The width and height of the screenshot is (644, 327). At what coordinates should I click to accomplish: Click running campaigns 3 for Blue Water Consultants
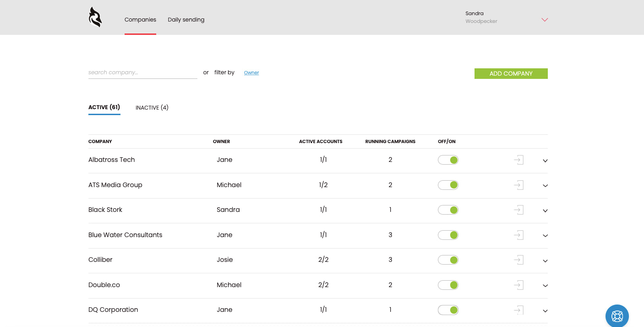point(390,235)
